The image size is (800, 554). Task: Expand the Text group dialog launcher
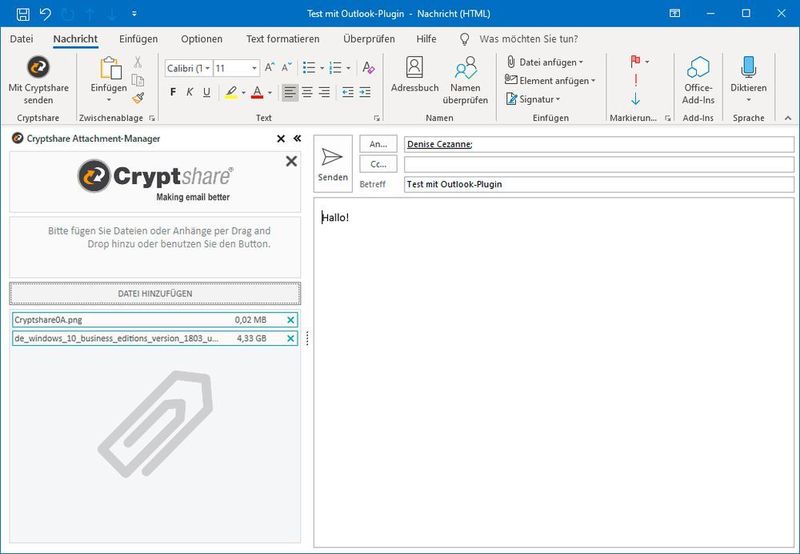click(x=377, y=118)
